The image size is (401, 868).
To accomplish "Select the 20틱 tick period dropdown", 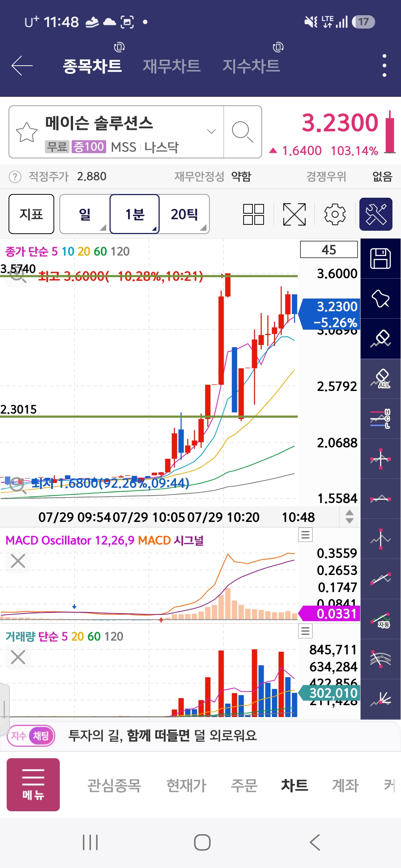I will pyautogui.click(x=184, y=214).
